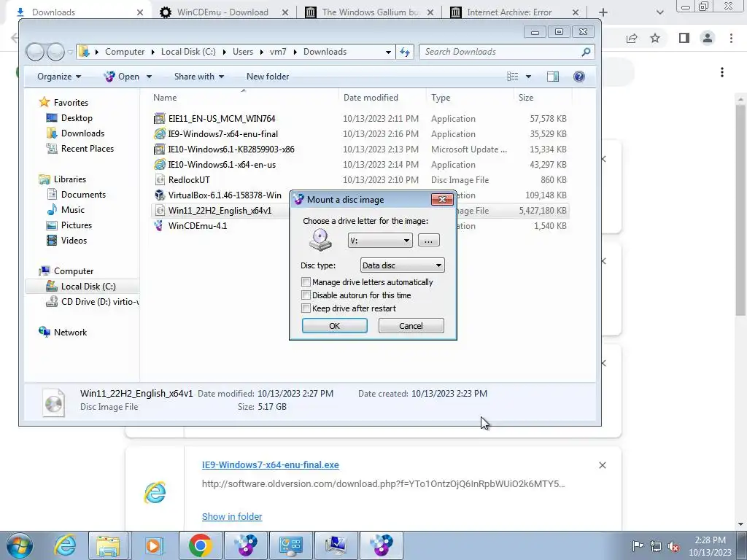This screenshot has width=747, height=560.
Task: Switch to The Windows Gallium tab
Action: point(370,12)
